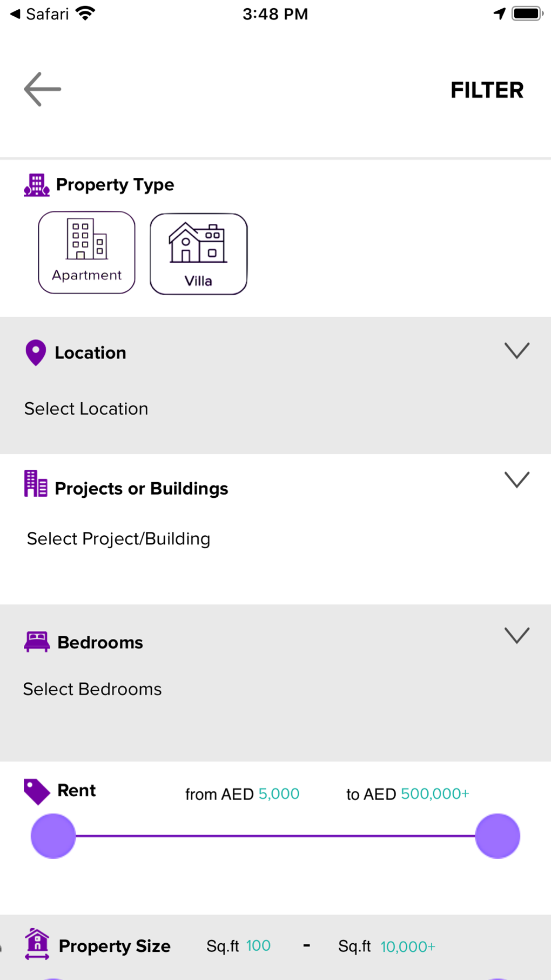Image resolution: width=551 pixels, height=980 pixels.
Task: Tap the Projects or Buildings icon
Action: (36, 484)
